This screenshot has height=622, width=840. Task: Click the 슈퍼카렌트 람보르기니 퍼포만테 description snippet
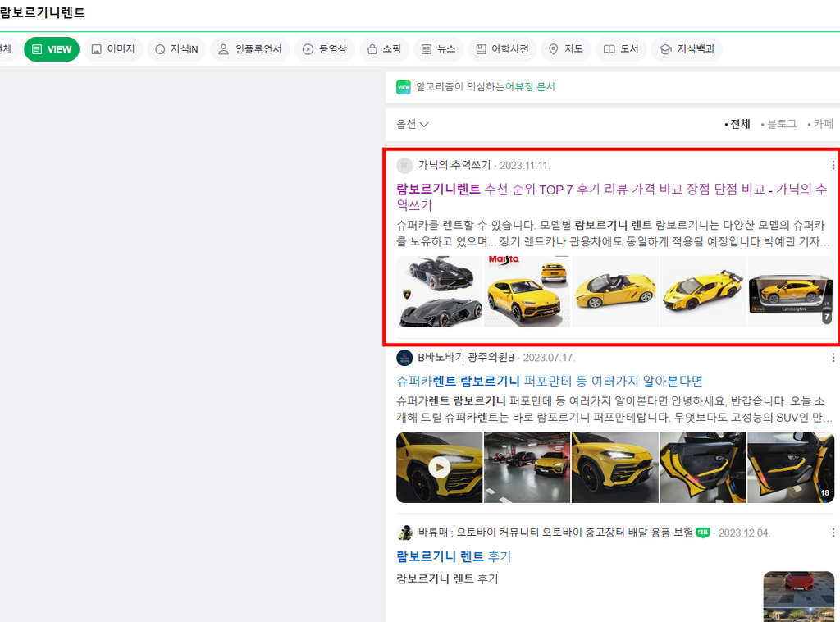tap(614, 409)
